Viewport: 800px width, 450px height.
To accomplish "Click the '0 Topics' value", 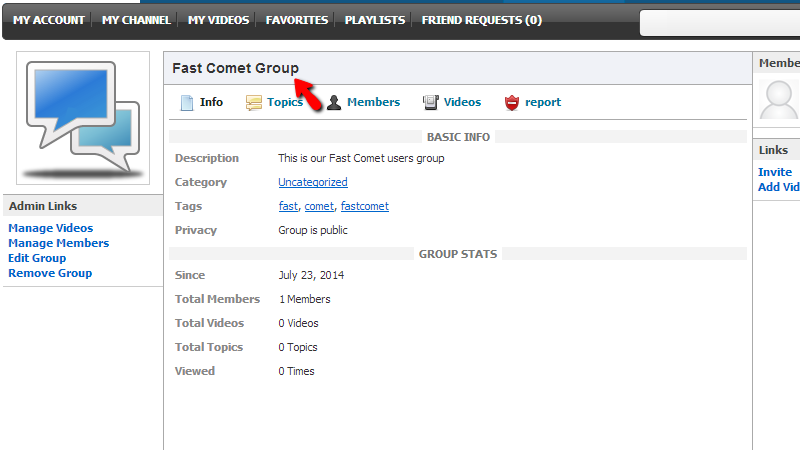I will pos(298,347).
